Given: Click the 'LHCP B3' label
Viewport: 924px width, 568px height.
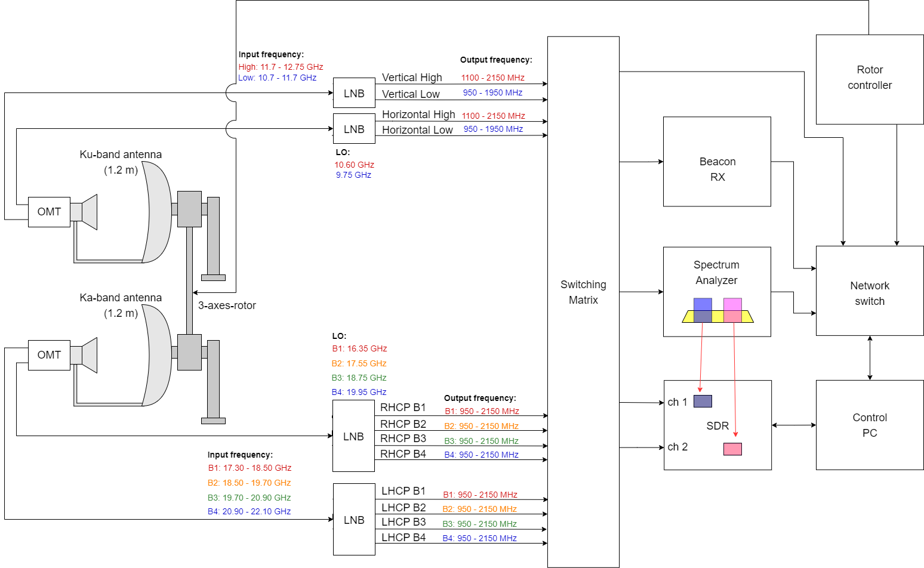Looking at the screenshot, I should pos(404,522).
